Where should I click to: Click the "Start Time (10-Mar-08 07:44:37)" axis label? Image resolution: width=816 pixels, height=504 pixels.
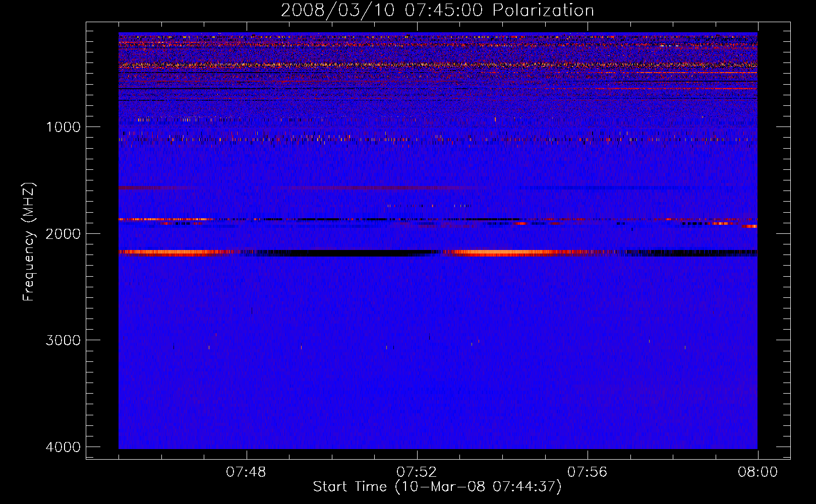437,487
